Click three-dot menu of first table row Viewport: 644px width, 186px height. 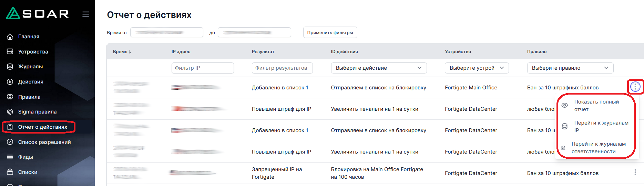(635, 87)
